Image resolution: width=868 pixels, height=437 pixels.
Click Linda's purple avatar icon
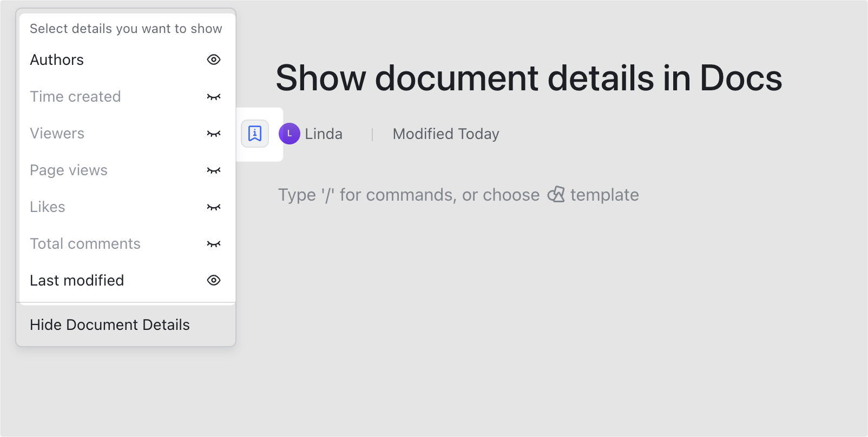tap(290, 134)
